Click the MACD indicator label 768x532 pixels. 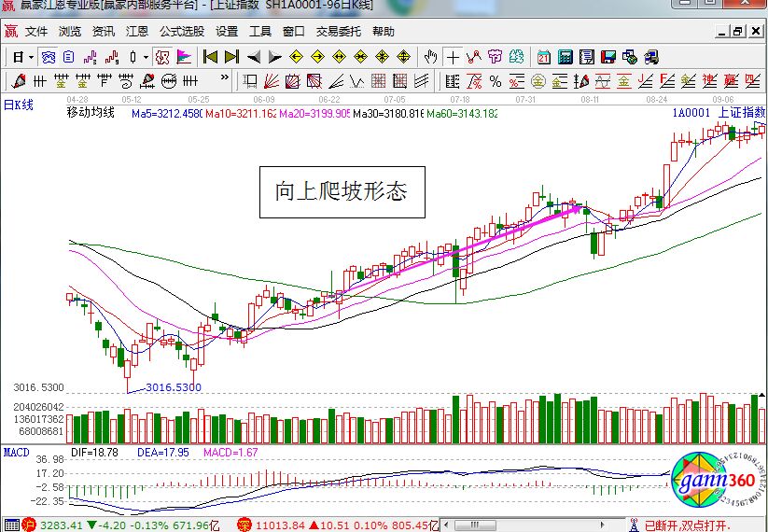(16, 452)
